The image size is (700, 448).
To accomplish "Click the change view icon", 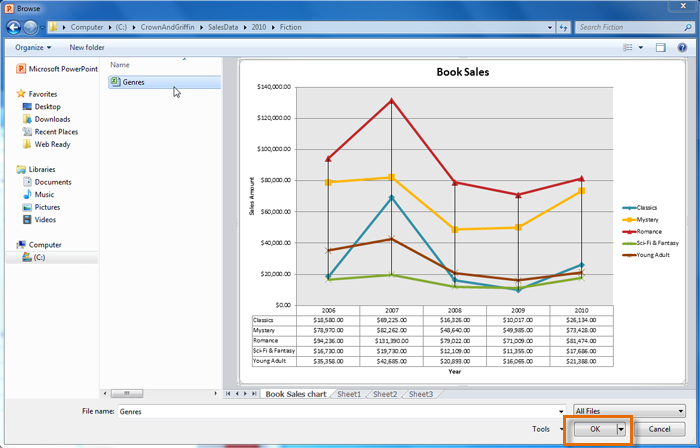I will pos(628,47).
